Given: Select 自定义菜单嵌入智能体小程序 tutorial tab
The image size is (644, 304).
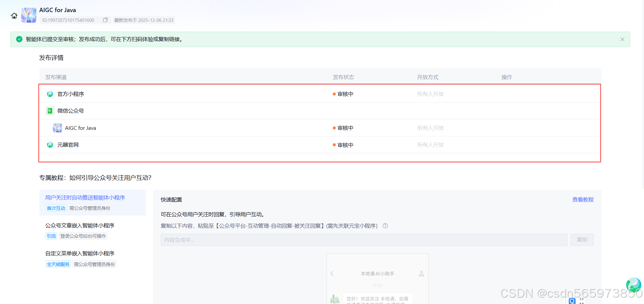Looking at the screenshot, I should click(80, 254).
